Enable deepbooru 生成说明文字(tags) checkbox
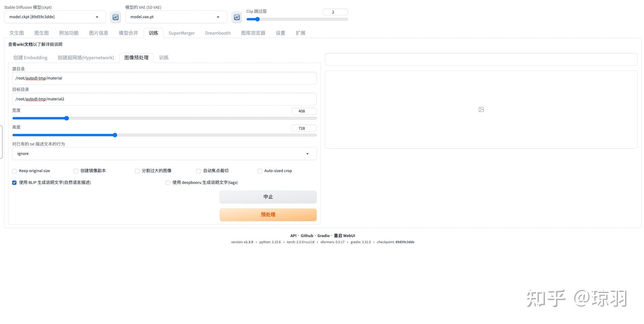This screenshot has width=644, height=324. [x=168, y=183]
